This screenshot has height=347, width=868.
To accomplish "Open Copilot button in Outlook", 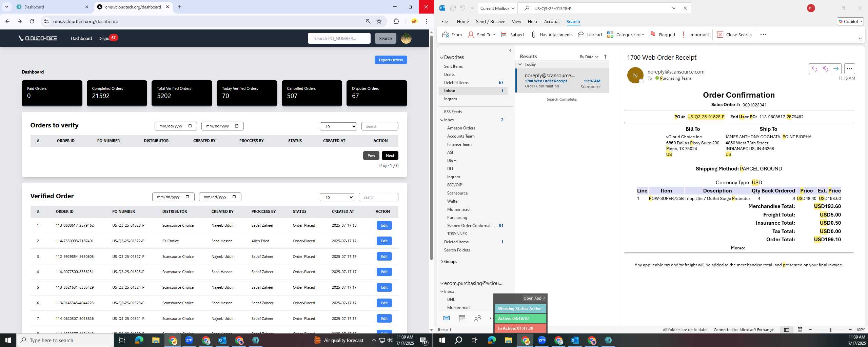I will coord(850,21).
